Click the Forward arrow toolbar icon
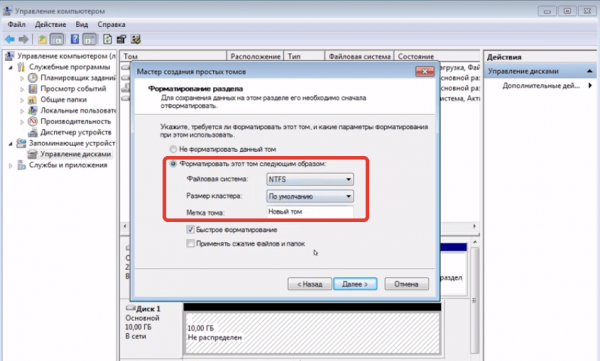 pos(24,39)
